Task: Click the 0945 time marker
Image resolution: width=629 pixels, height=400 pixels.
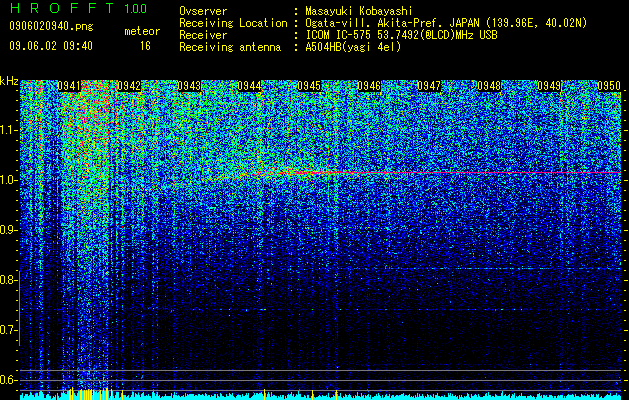Action: [309, 86]
